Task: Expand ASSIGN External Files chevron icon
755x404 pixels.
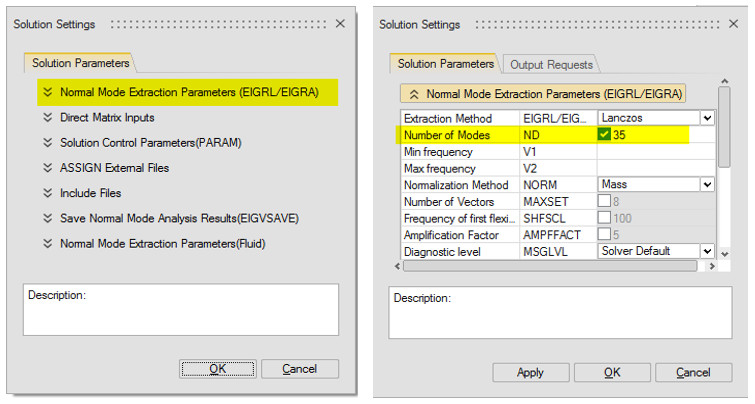Action: 46,168
